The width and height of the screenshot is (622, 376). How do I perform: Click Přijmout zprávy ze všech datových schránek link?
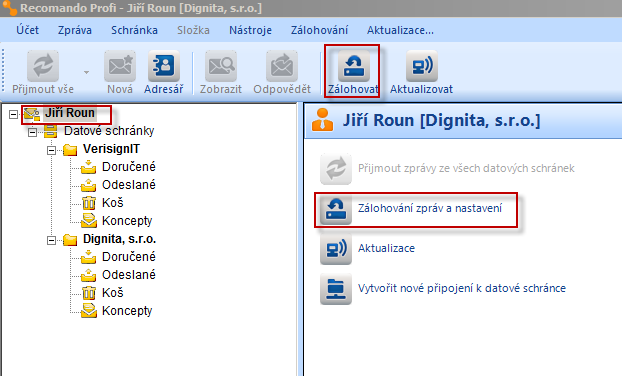coord(466,168)
